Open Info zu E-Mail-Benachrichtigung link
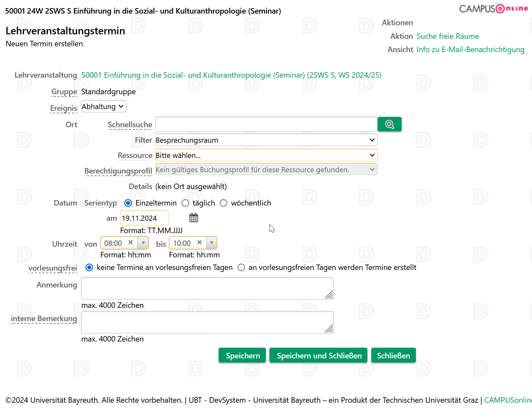532x416 pixels. pyautogui.click(x=471, y=50)
